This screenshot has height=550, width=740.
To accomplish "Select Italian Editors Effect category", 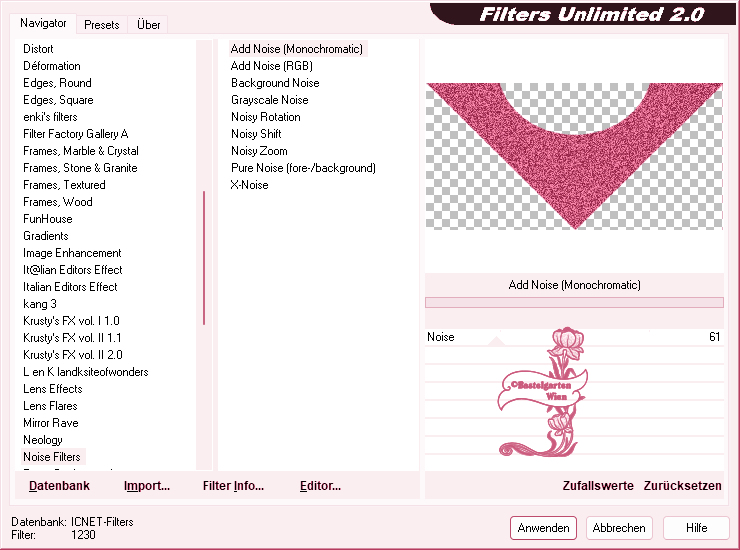I will click(x=70, y=287).
